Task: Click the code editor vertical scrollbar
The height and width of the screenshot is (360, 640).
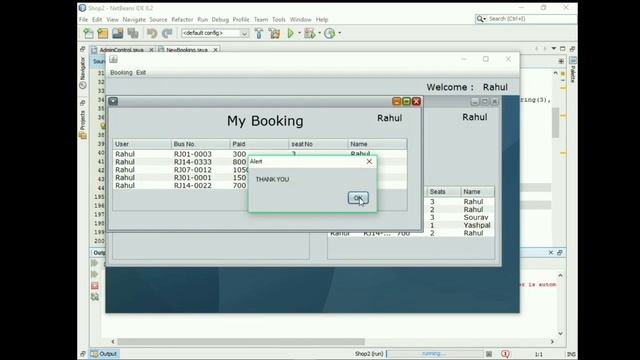Action: (556, 122)
